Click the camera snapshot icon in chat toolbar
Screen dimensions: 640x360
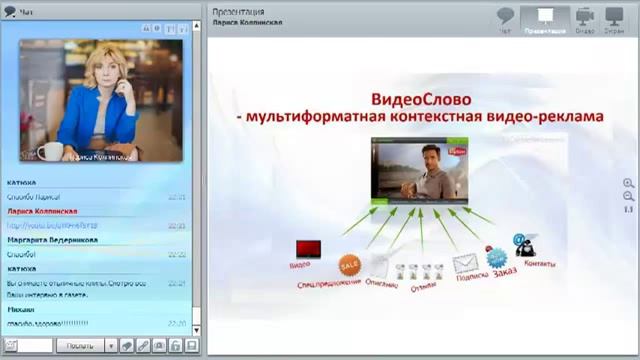[x=159, y=346]
